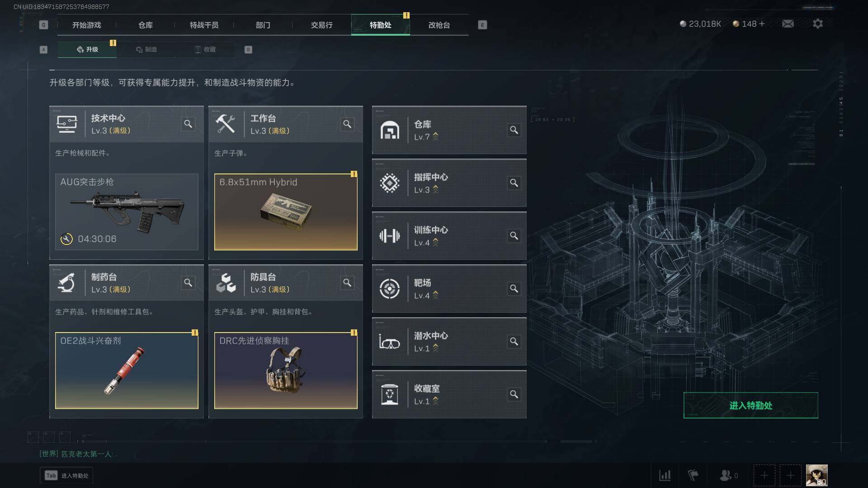The image size is (868, 488).
Task: Inspect 技术中心 with its magnifier icon
Action: point(188,124)
